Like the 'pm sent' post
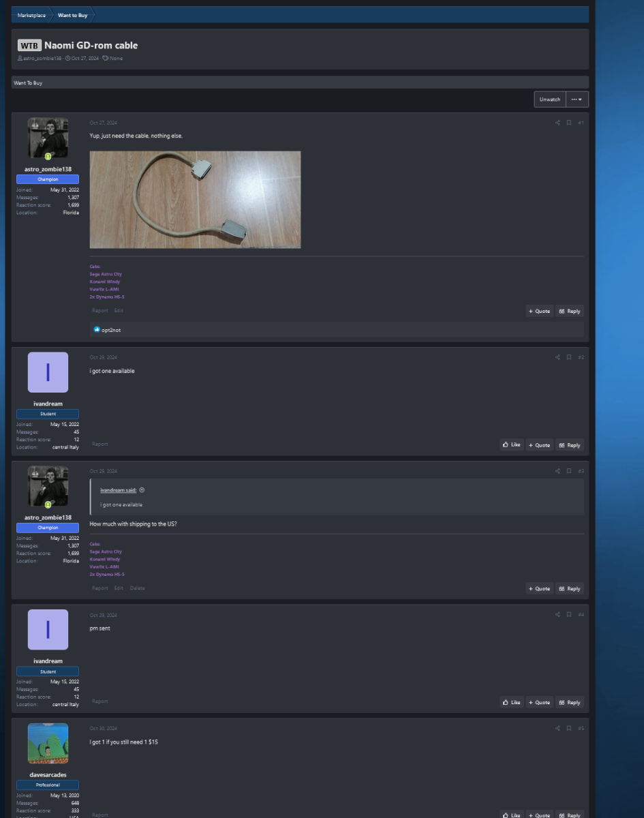The width and height of the screenshot is (644, 818). [x=512, y=703]
